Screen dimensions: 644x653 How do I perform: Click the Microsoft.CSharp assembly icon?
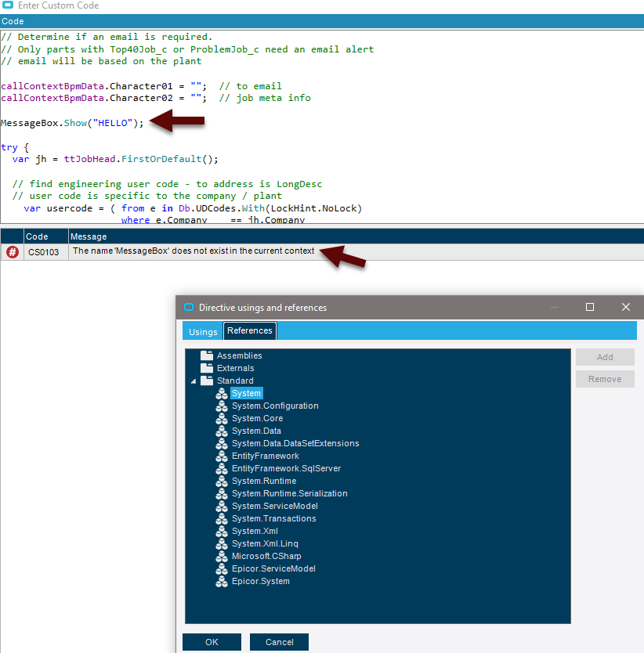pos(222,556)
